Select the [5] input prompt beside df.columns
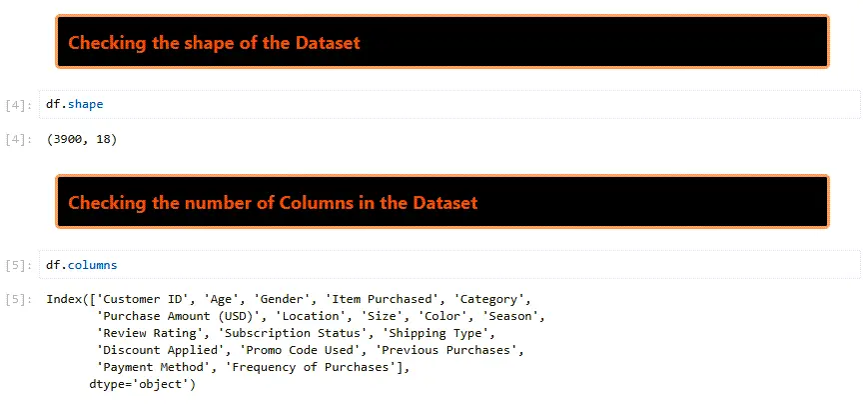The image size is (868, 404). tap(19, 266)
